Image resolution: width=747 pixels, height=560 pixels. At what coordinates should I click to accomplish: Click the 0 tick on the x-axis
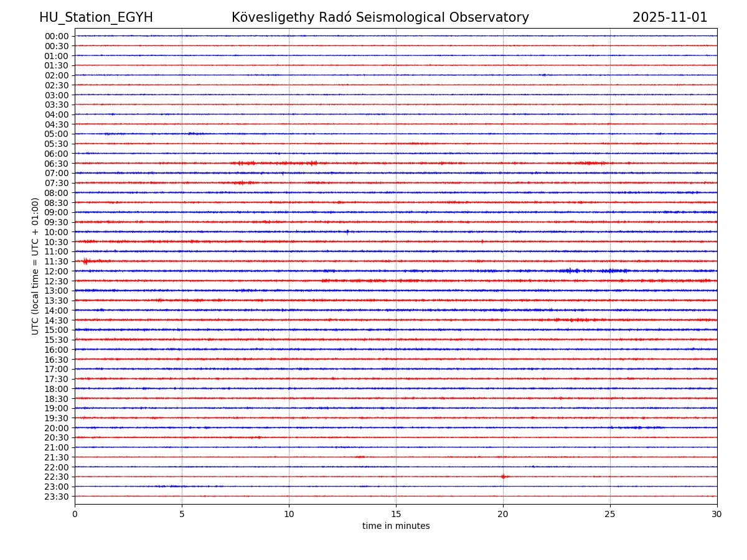(75, 514)
